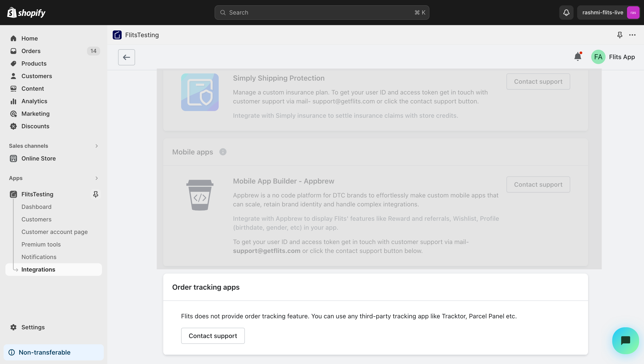The height and width of the screenshot is (364, 644).
Task: Open the Flits notification bell
Action: coord(578,57)
